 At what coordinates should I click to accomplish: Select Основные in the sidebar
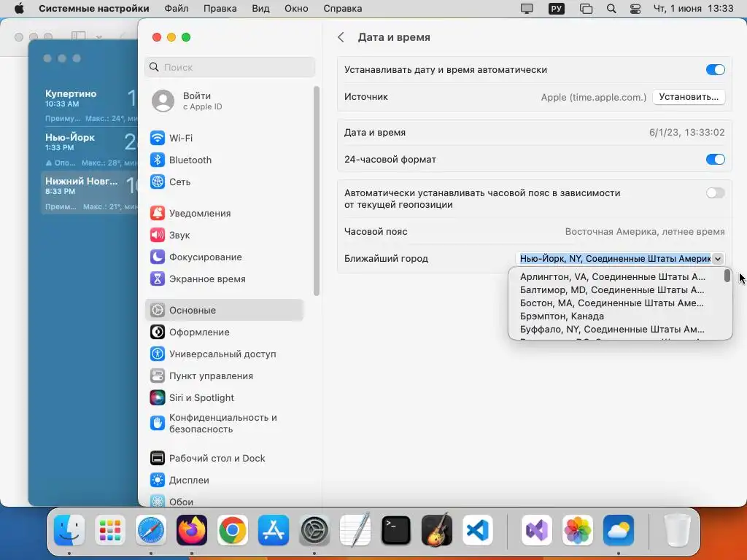point(225,310)
